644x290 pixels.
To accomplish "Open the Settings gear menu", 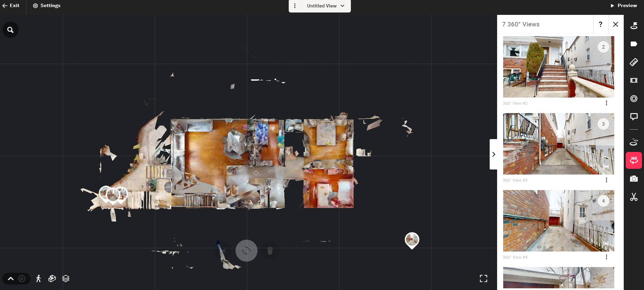I will (x=47, y=6).
